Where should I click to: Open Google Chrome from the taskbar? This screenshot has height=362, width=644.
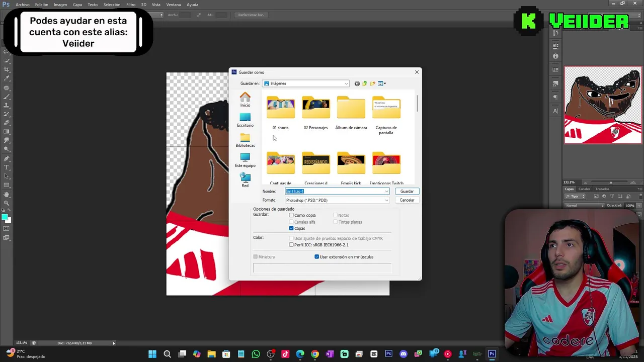[314, 354]
